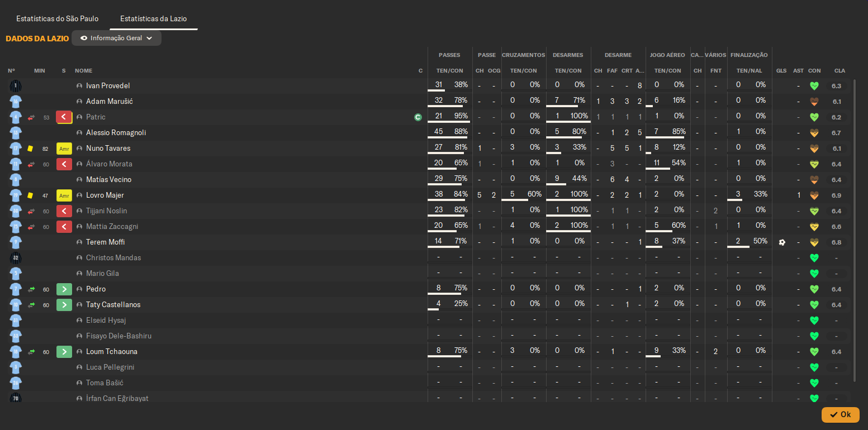Click Mario Gila's green condition heart
This screenshot has height=430, width=868.
[x=814, y=274]
